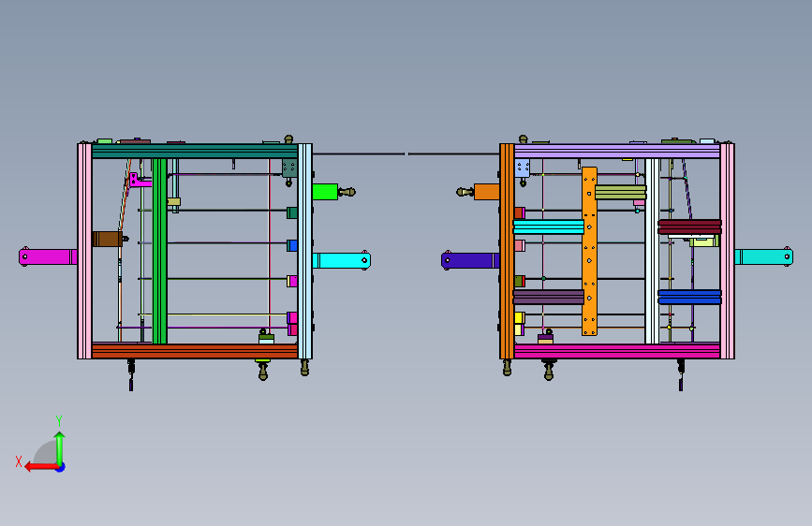Select the orange inner post of right frame
The height and width of the screenshot is (526, 812).
pyautogui.click(x=507, y=251)
